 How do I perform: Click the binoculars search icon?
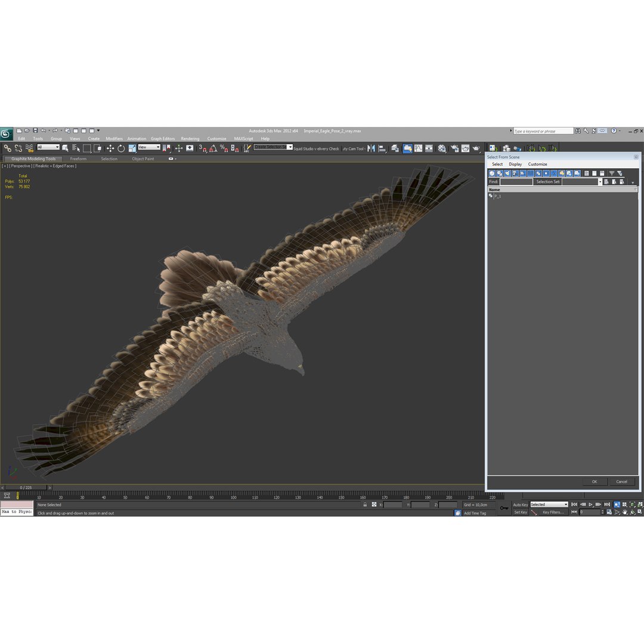click(x=578, y=131)
